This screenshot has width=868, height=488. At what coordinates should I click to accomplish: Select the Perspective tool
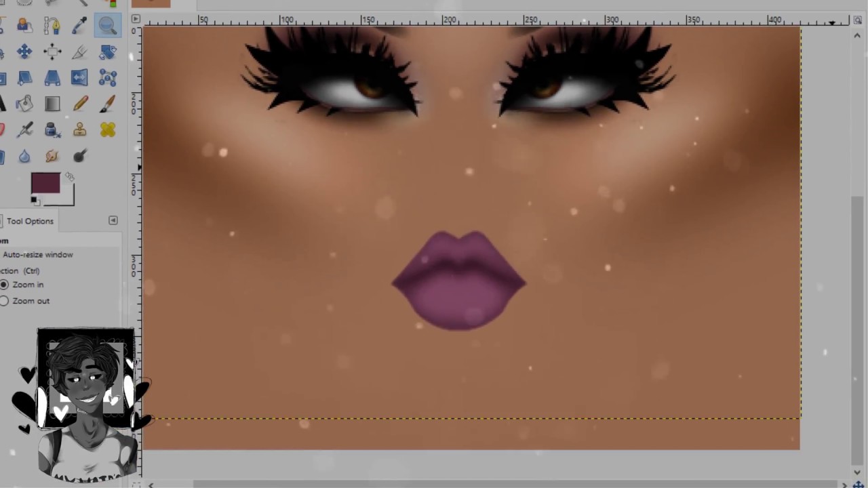52,78
